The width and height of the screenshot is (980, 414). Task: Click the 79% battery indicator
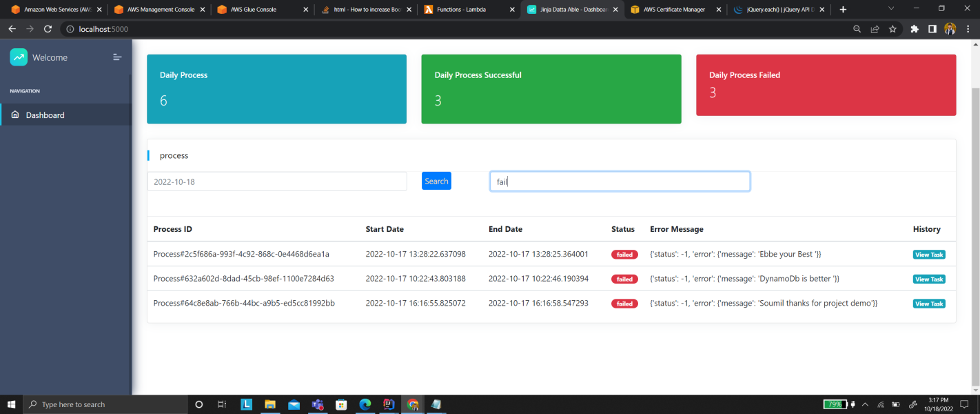pos(835,404)
